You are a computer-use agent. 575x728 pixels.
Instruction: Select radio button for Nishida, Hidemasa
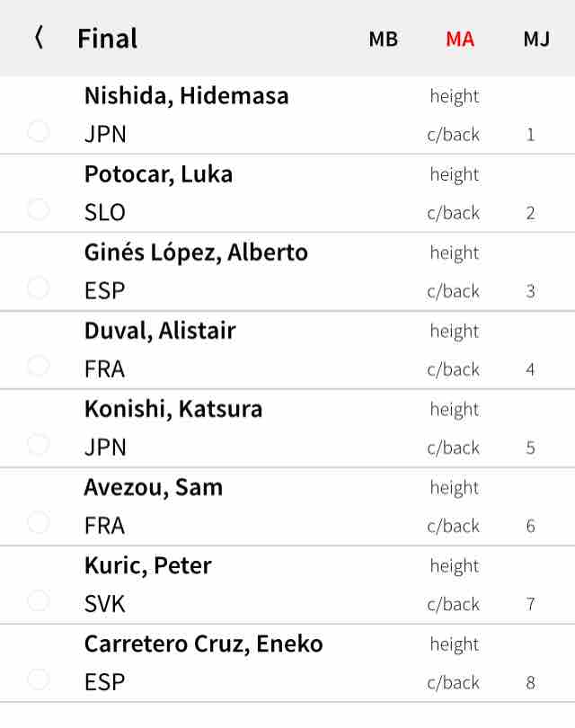point(39,131)
